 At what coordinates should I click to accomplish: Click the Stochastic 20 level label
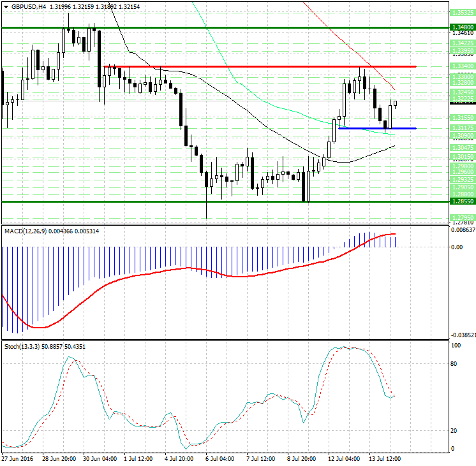coord(454,431)
